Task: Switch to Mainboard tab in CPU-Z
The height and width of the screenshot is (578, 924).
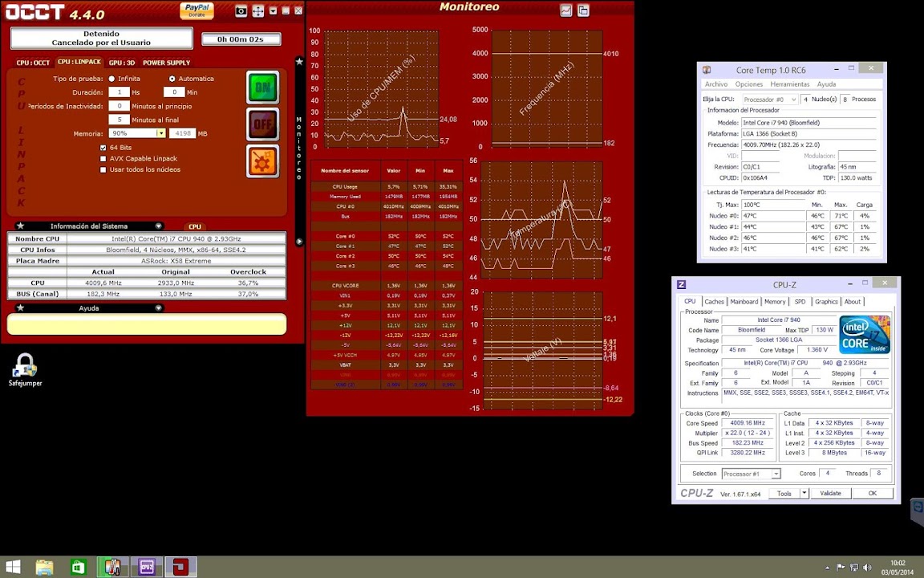Action: pos(744,301)
